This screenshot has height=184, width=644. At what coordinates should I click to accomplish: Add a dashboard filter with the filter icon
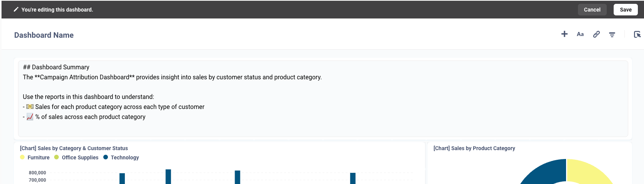pyautogui.click(x=612, y=35)
